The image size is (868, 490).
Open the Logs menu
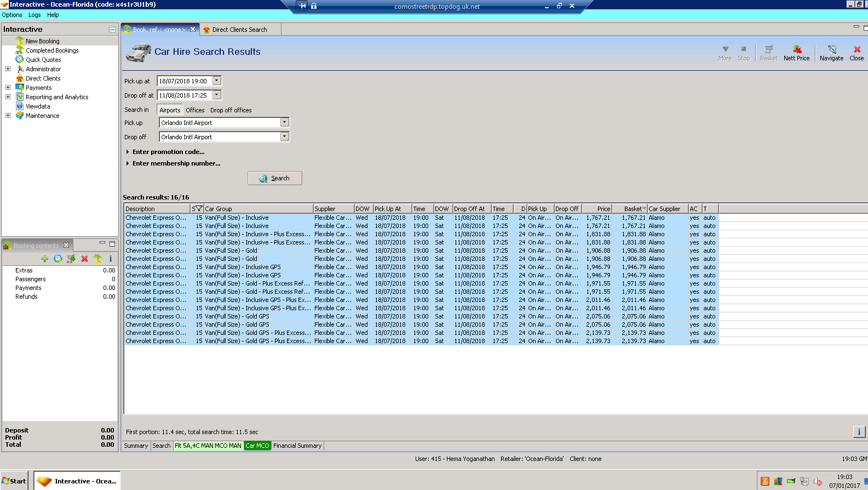(35, 15)
